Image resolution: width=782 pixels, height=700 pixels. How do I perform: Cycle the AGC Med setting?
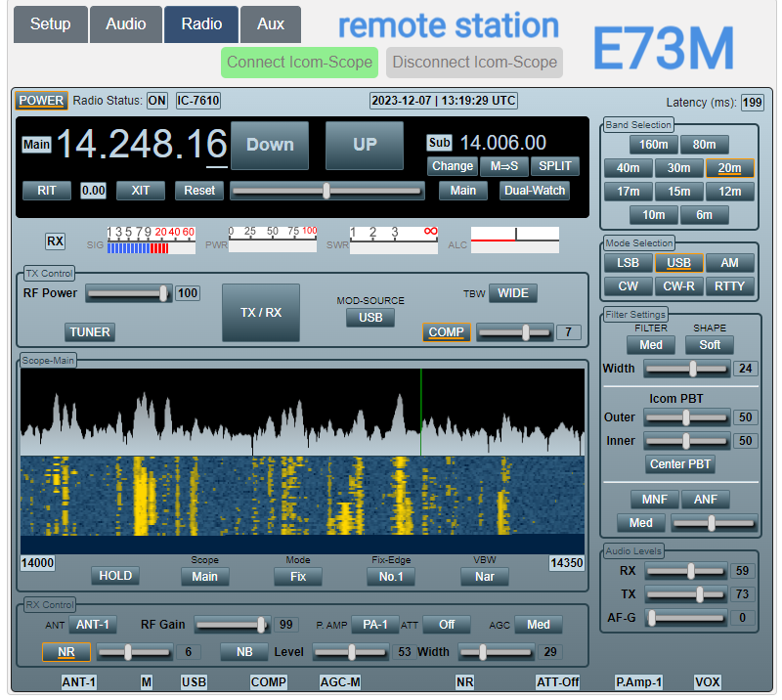click(x=539, y=625)
